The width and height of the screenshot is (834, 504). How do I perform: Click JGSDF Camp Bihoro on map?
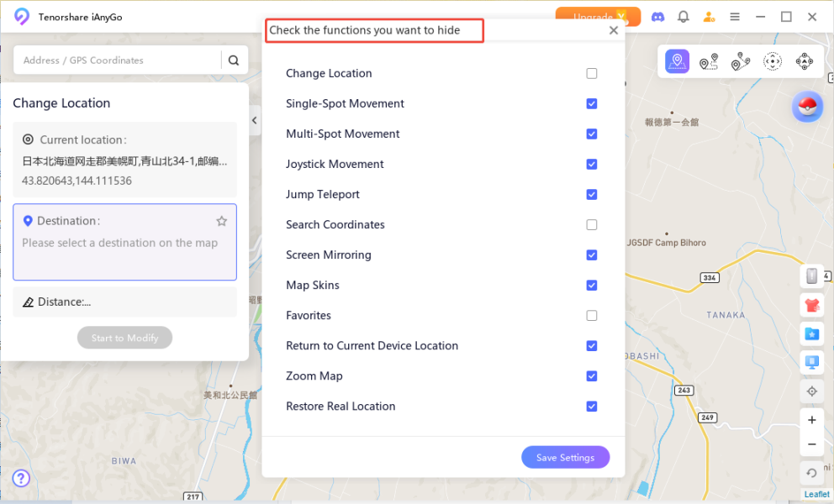(666, 243)
